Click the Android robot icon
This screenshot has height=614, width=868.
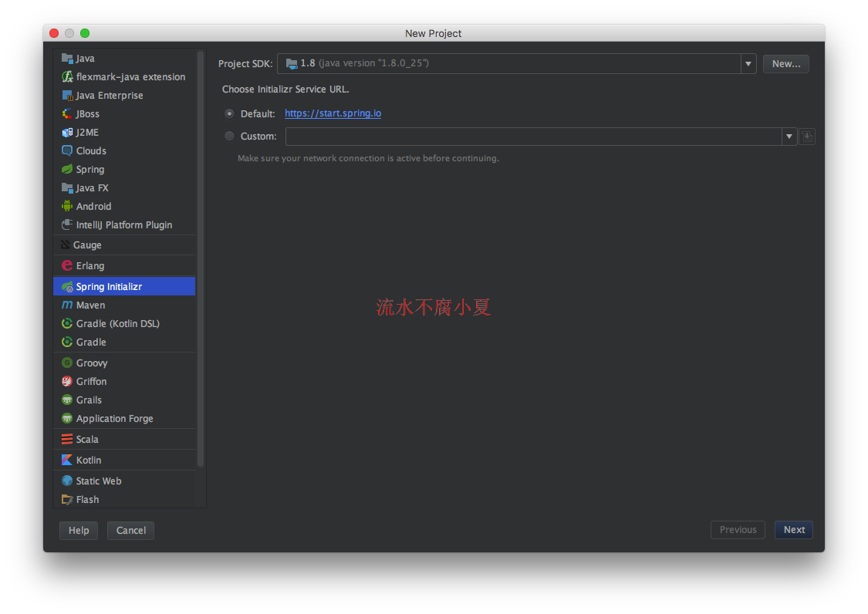click(x=67, y=206)
